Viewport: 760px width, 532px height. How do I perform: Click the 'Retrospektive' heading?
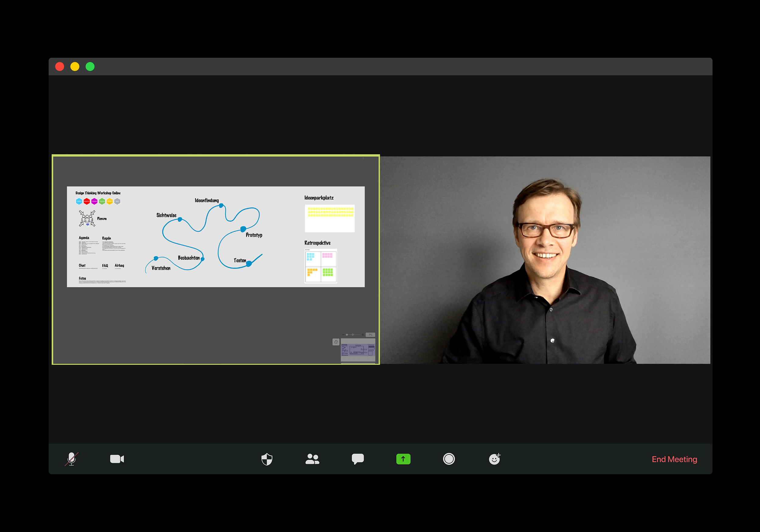tap(317, 243)
